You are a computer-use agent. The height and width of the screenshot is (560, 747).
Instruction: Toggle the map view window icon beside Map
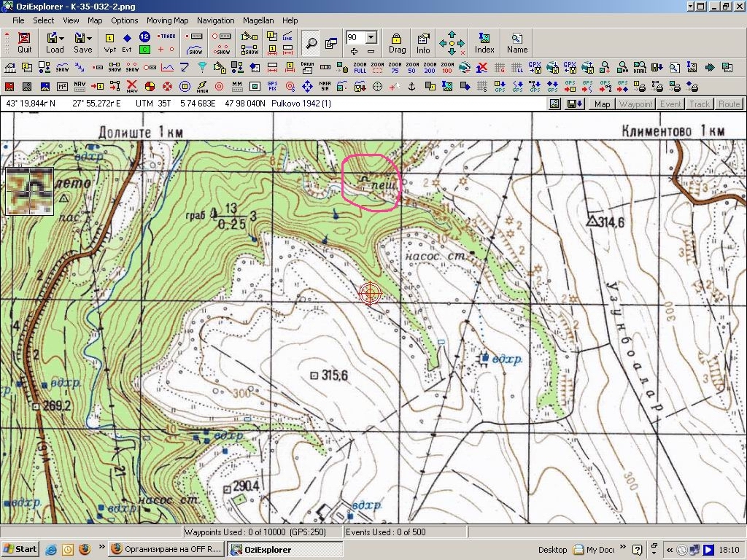click(554, 104)
